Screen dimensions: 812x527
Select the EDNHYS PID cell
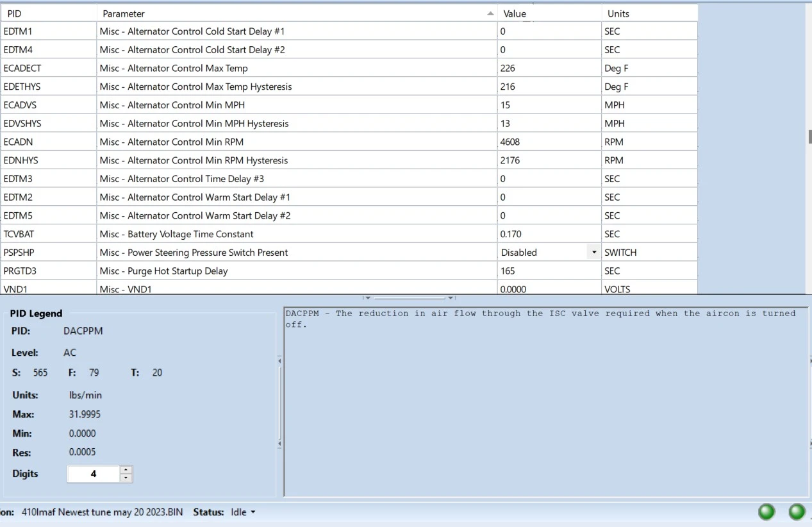(48, 160)
